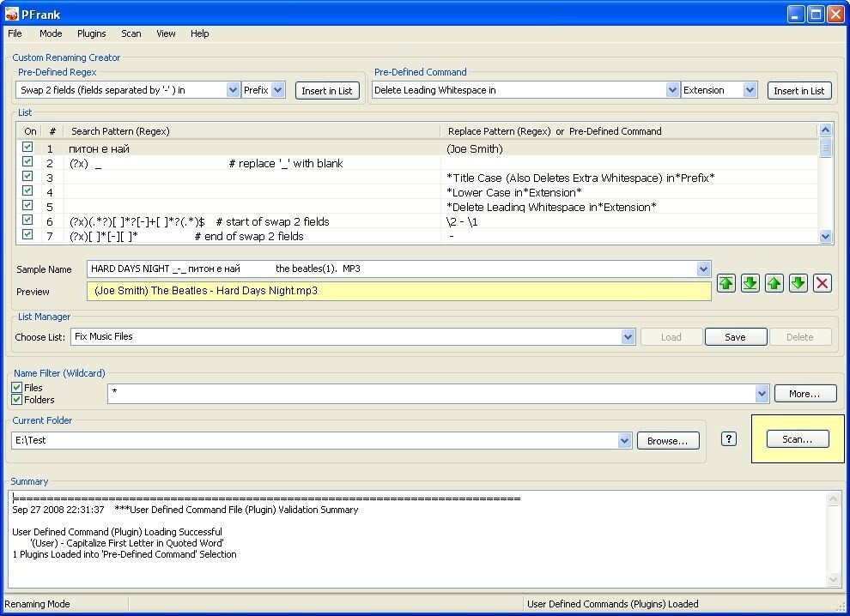Image resolution: width=850 pixels, height=616 pixels.
Task: Click the question mark help button
Action: [729, 439]
